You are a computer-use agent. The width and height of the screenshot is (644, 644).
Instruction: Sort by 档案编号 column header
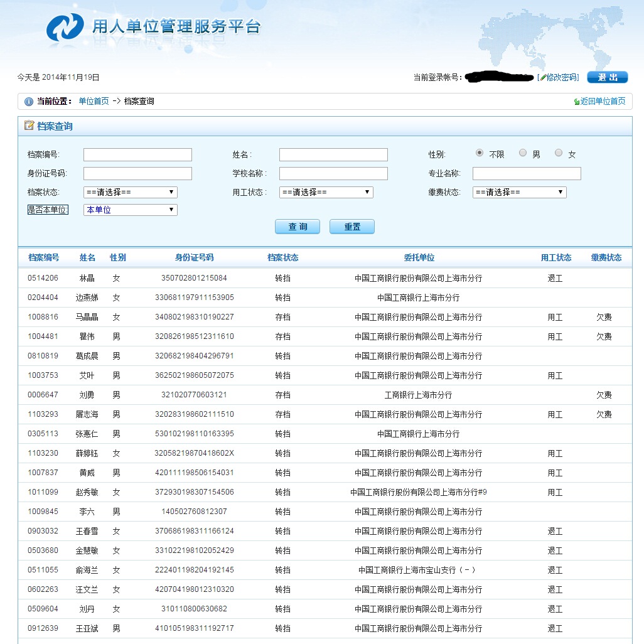tap(43, 257)
